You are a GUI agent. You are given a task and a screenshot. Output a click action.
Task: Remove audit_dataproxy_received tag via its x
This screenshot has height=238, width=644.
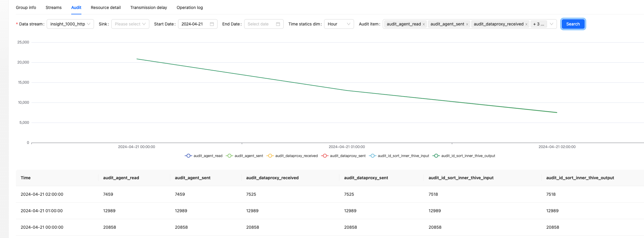tap(526, 24)
